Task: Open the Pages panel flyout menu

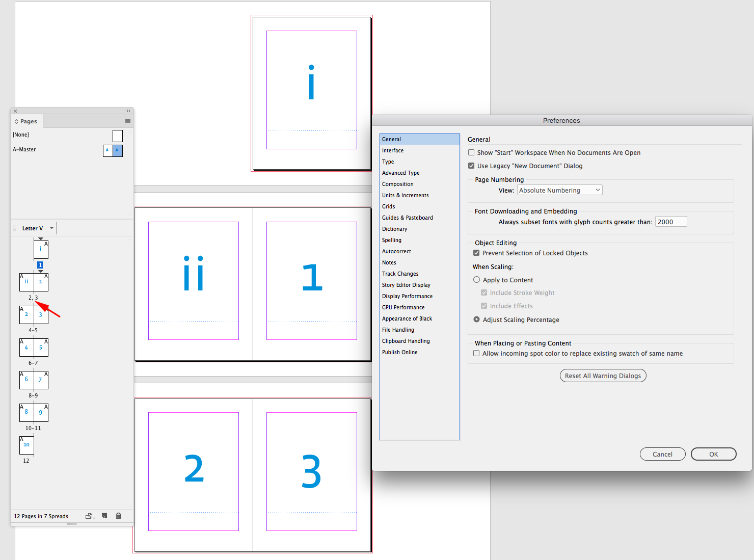Action: [127, 121]
